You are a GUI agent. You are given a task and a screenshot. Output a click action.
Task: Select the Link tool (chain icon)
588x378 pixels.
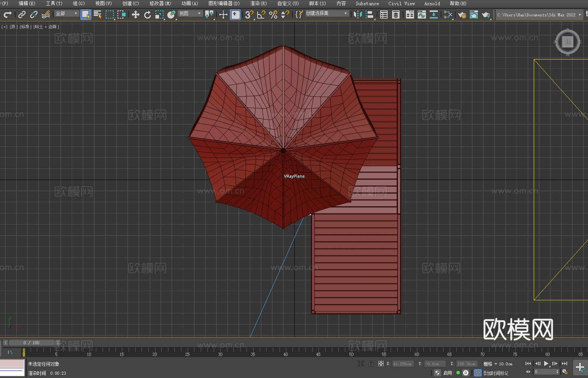(22, 14)
